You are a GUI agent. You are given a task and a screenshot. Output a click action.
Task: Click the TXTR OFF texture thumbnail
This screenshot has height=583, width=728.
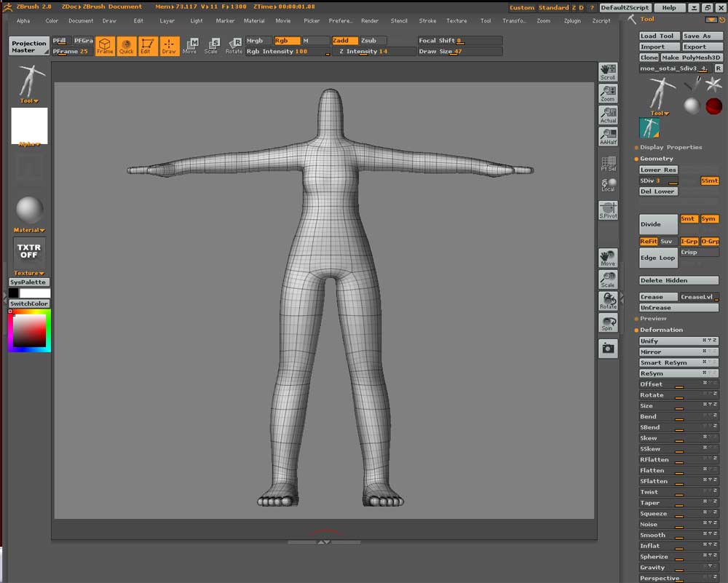[29, 252]
